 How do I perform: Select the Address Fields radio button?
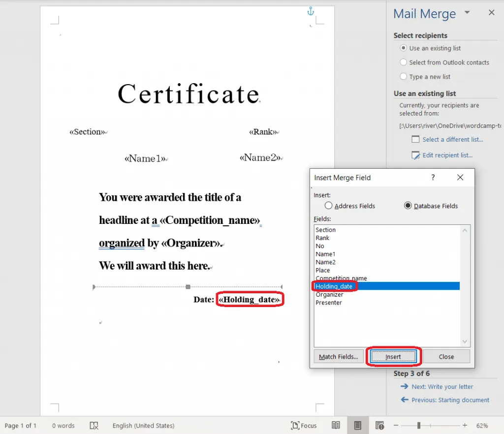[329, 206]
